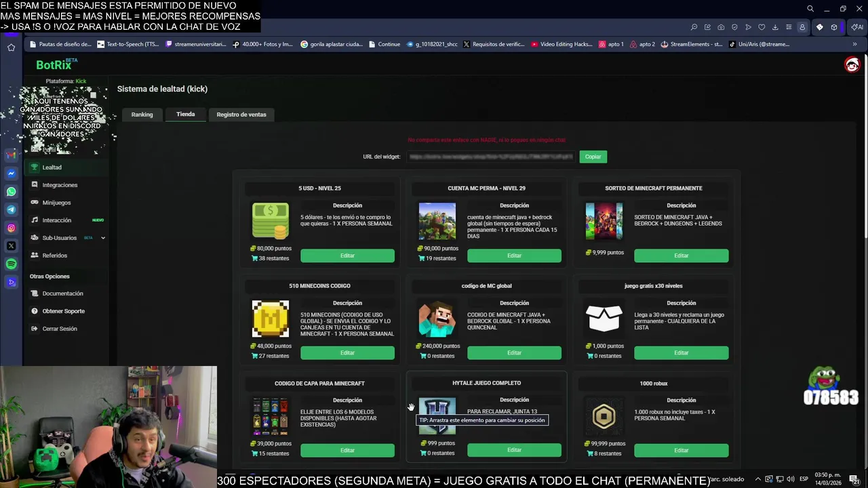
Task: Click the Robux coin image on 1000 robux
Action: pos(604,416)
